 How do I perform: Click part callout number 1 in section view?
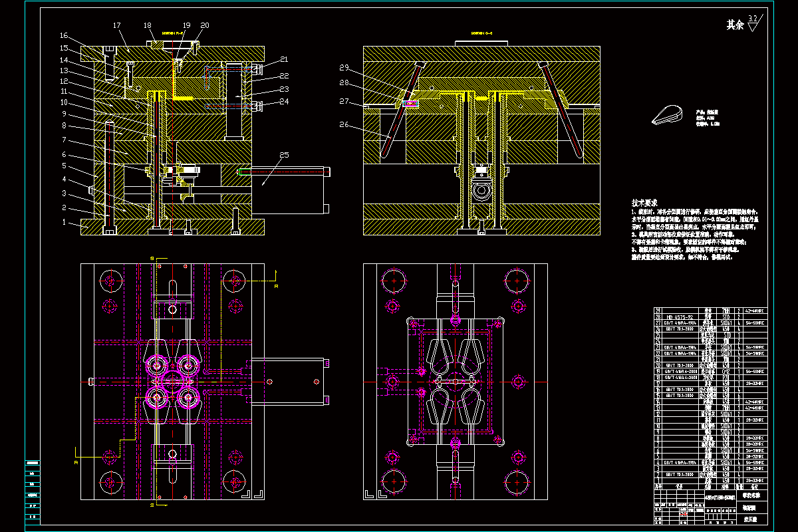[x=65, y=222]
